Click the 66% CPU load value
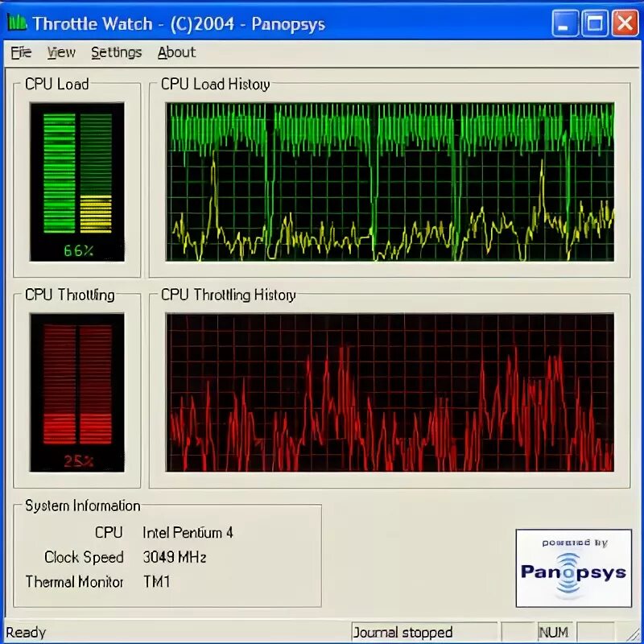644x644 pixels. pos(78,250)
